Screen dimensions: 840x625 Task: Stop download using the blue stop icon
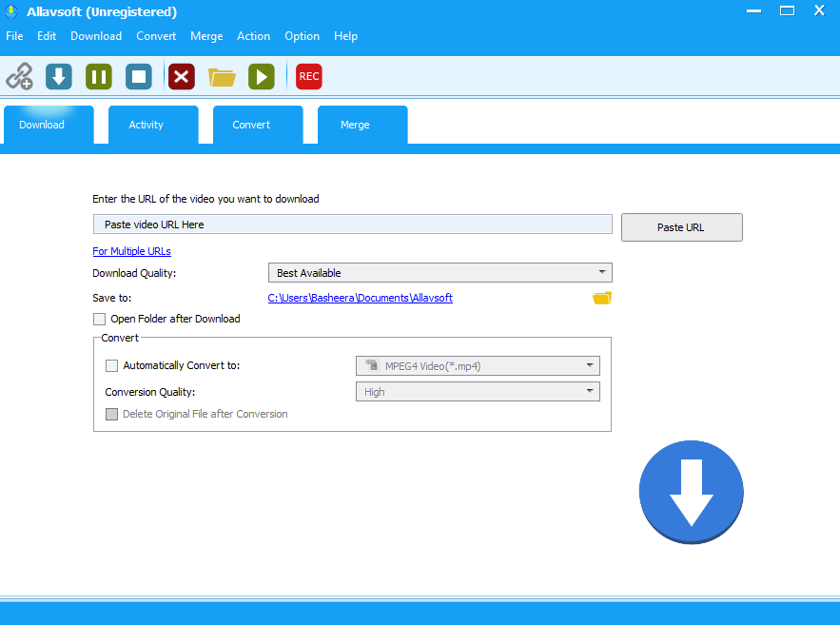(x=139, y=76)
